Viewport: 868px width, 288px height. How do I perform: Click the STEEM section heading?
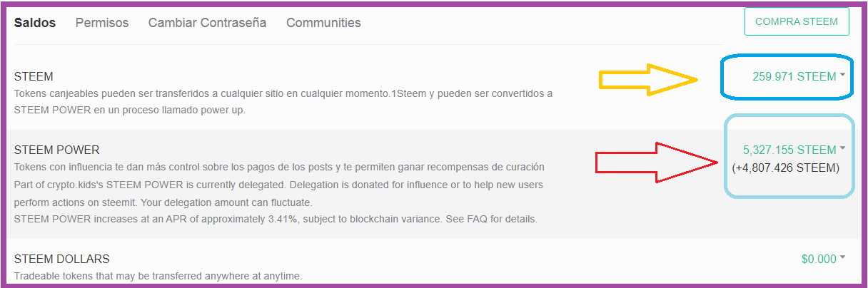pyautogui.click(x=34, y=76)
